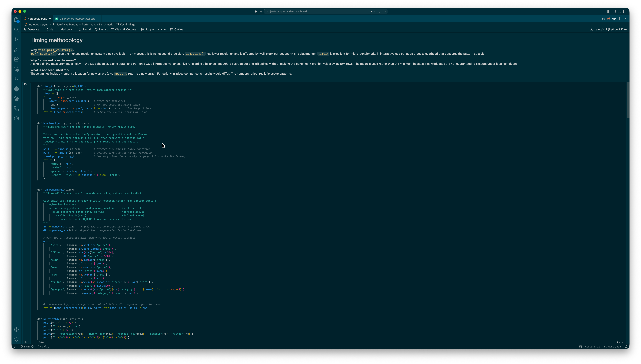Open the Claude Code sidebar view

[x=17, y=99]
